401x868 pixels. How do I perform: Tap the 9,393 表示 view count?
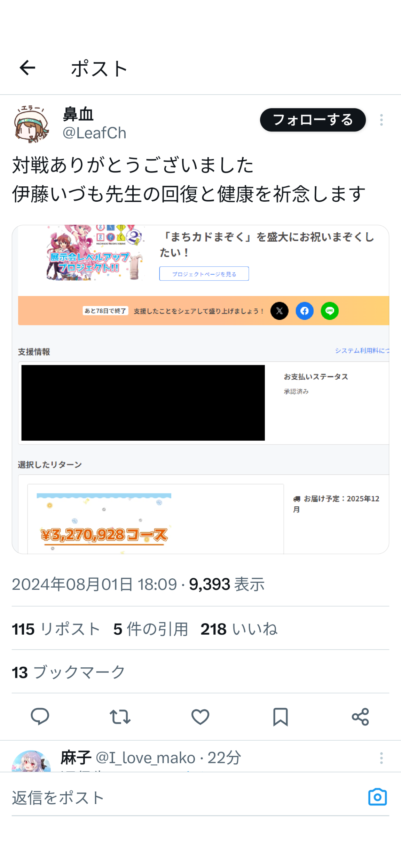point(227,584)
